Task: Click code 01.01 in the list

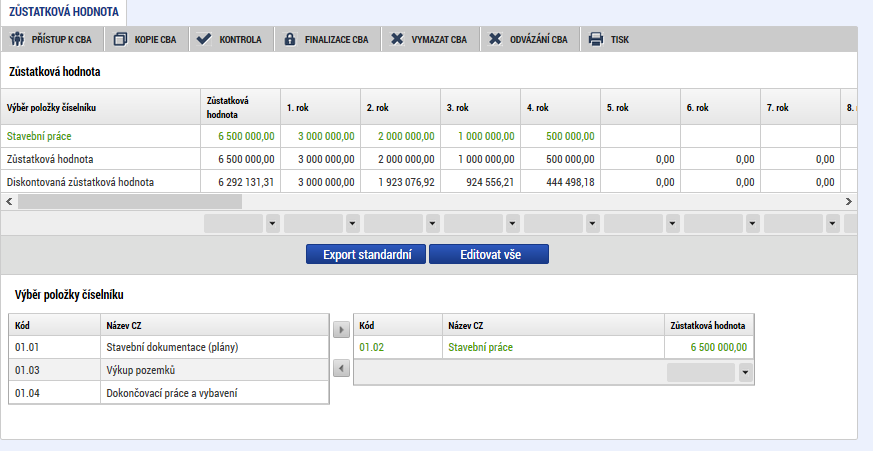Action: pos(27,347)
